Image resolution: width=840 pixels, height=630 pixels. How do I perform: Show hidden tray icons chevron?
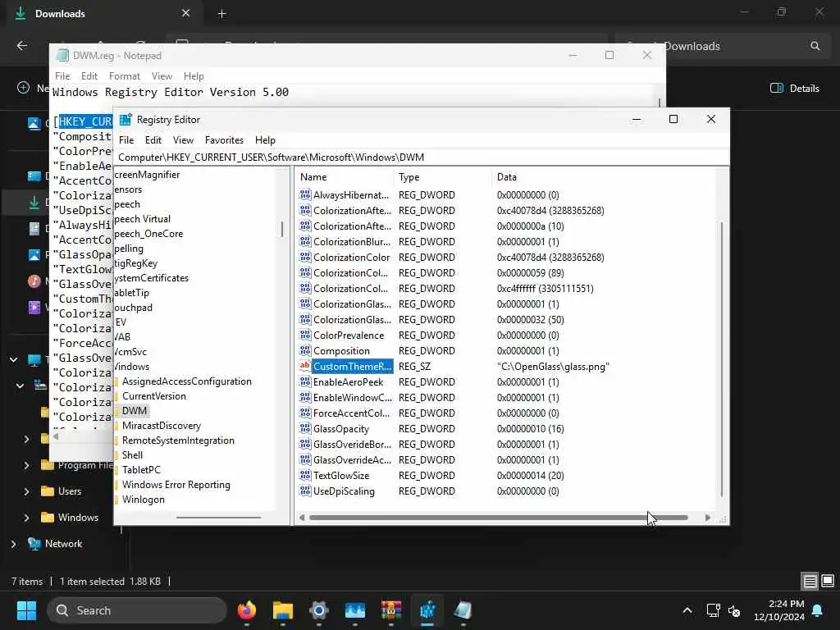point(687,610)
